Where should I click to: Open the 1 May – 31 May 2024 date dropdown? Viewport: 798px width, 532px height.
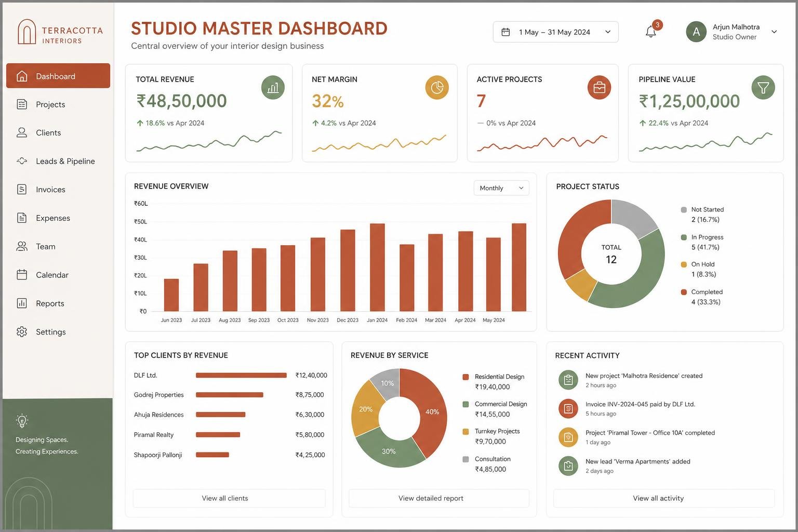(555, 32)
